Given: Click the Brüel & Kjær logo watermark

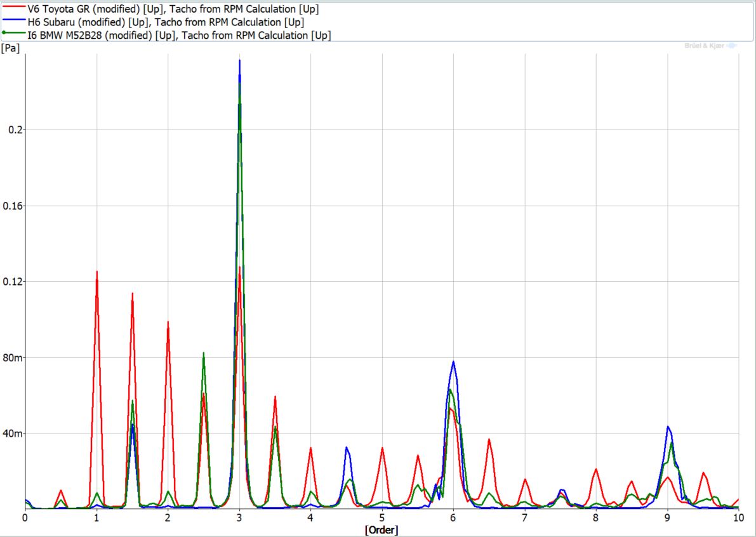Looking at the screenshot, I should click(710, 46).
